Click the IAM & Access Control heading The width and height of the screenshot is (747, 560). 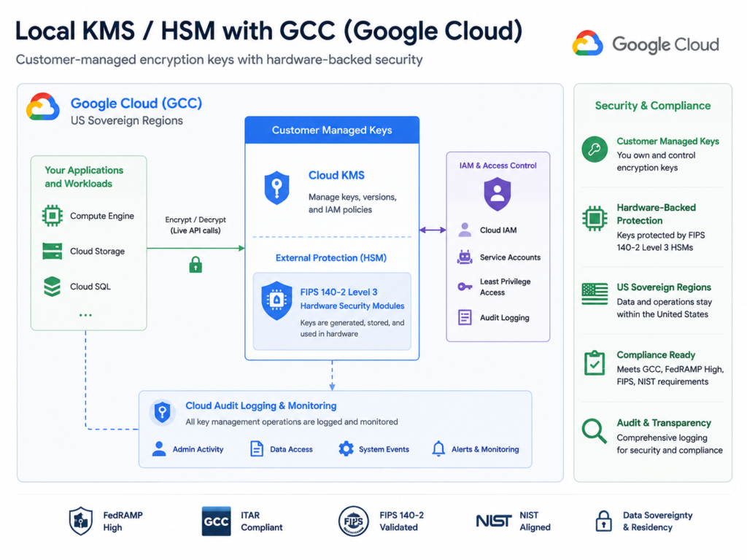coord(498,166)
